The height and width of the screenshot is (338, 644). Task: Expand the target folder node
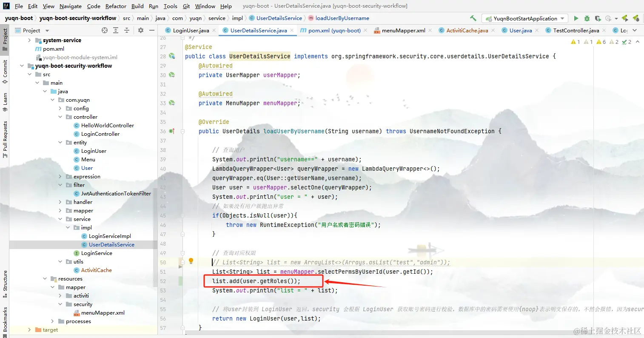tap(29, 329)
